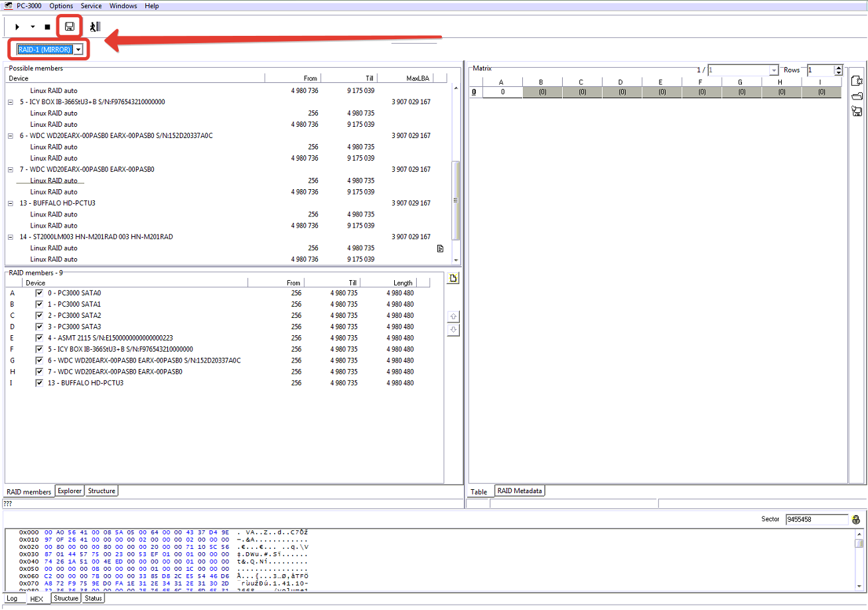
Task: Click the Till column header in Possible members
Action: (349, 78)
